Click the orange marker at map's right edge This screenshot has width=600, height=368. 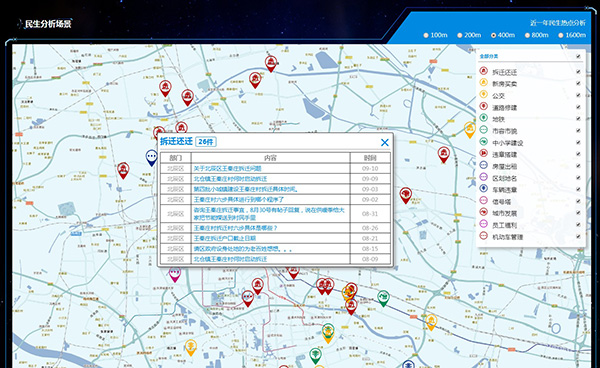pos(470,130)
